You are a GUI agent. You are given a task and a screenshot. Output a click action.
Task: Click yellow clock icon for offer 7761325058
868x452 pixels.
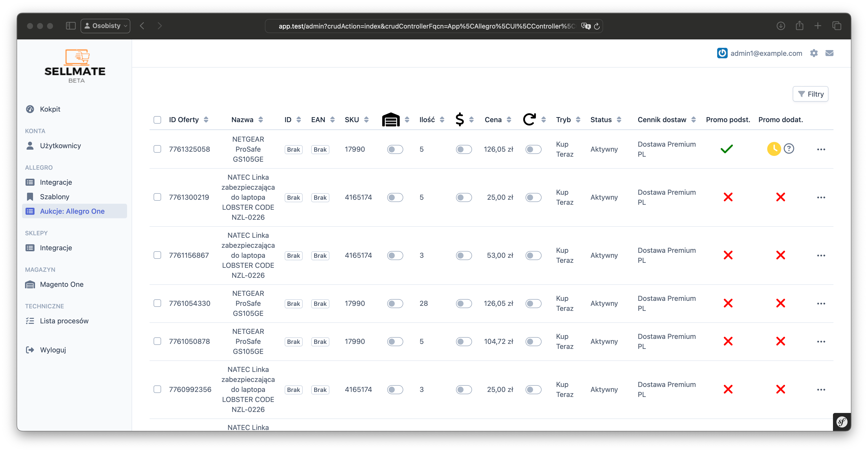tap(774, 149)
